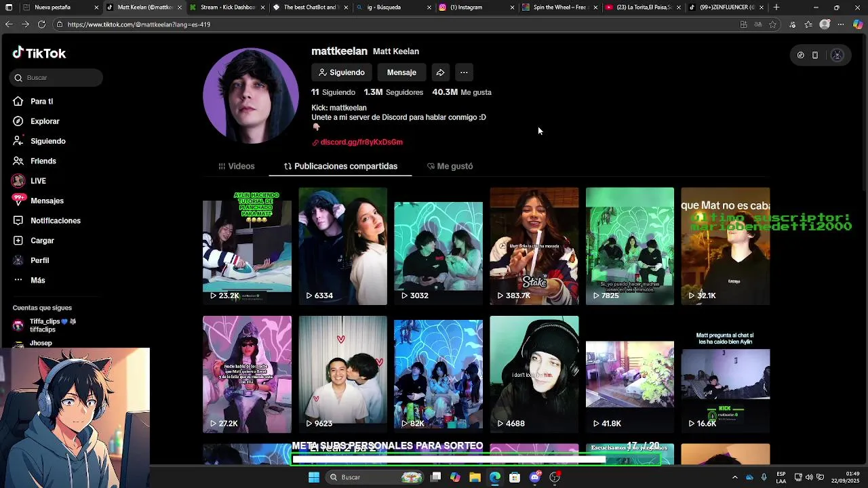Click get app phone icon
Viewport: 868px width, 488px height.
pos(815,56)
